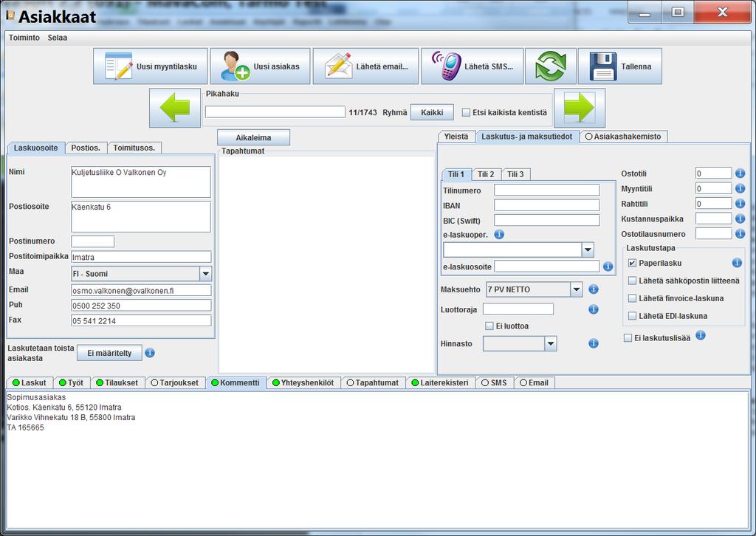Go to previous customer with left arrow
Viewport: 756px width, 536px height.
pyautogui.click(x=175, y=108)
